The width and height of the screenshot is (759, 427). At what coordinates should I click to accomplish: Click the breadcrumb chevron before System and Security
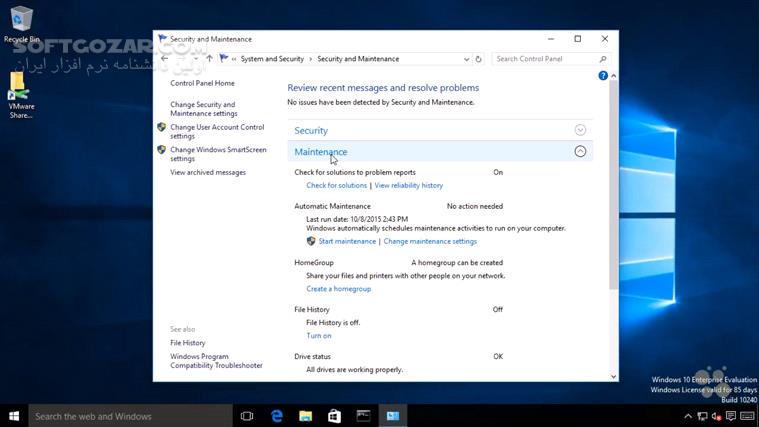(234, 59)
